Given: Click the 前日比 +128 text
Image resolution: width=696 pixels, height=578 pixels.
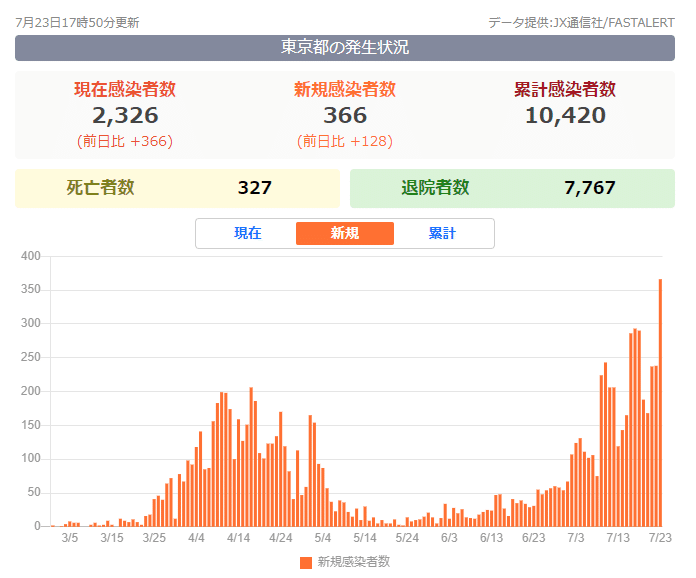Looking at the screenshot, I should (345, 141).
